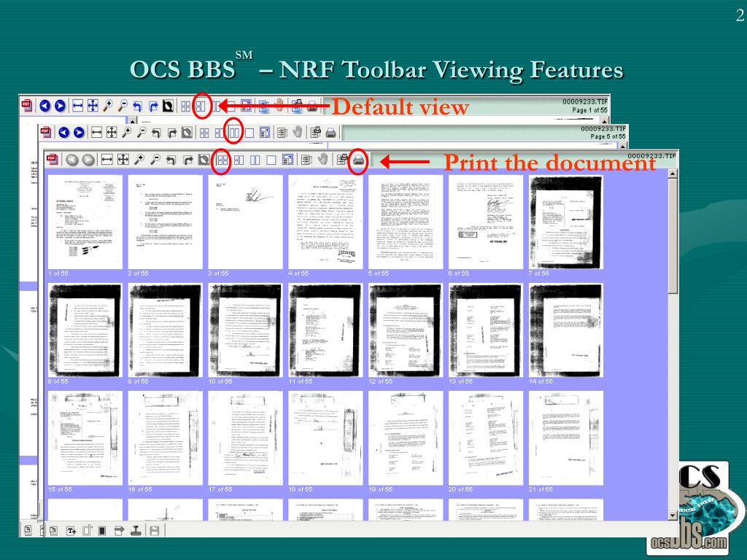
Task: Zoom in using front window magnifier plus
Action: coord(139,160)
